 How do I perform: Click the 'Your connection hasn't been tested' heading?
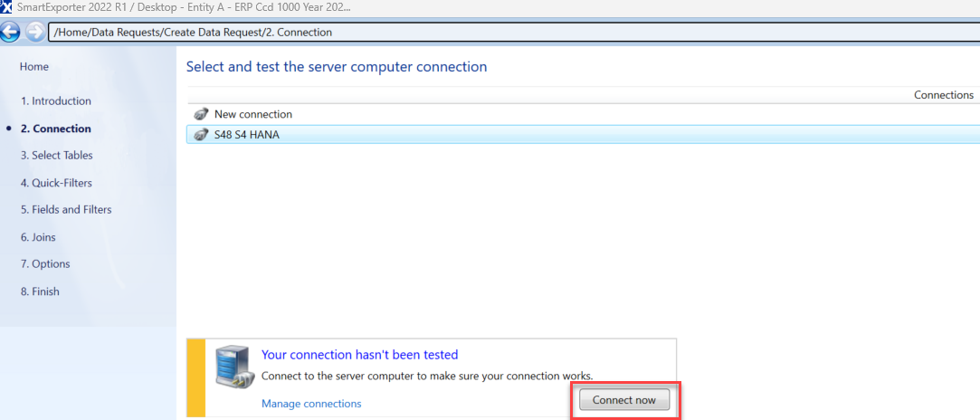359,355
